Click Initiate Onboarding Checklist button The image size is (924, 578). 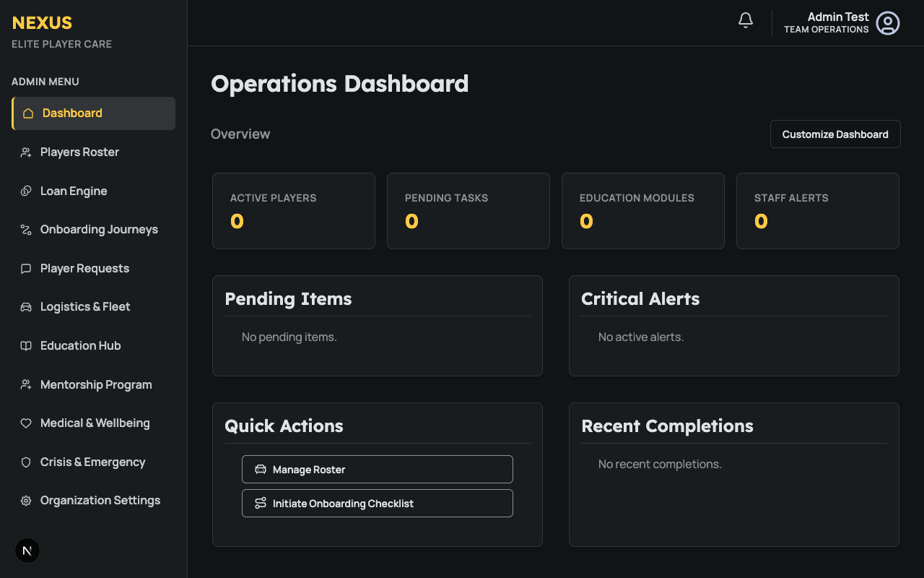tap(378, 504)
